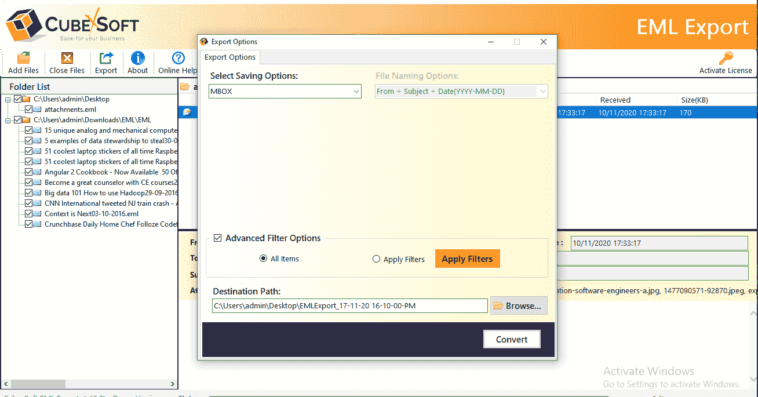The width and height of the screenshot is (758, 397).
Task: Select the All Items radio button
Action: click(263, 258)
